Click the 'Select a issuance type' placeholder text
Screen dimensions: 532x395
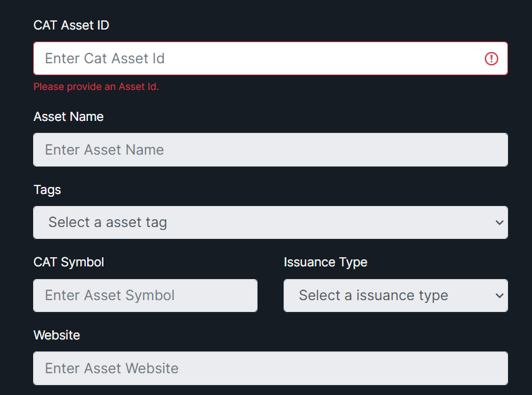[373, 295]
